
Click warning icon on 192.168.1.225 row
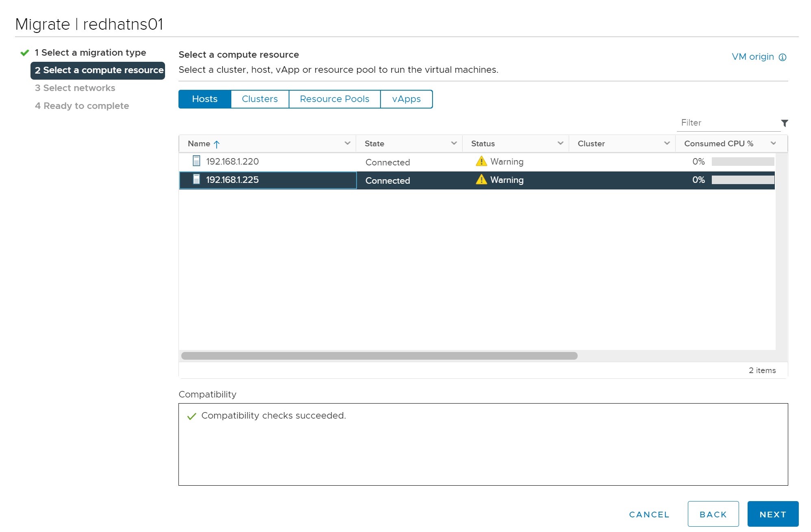pos(481,180)
